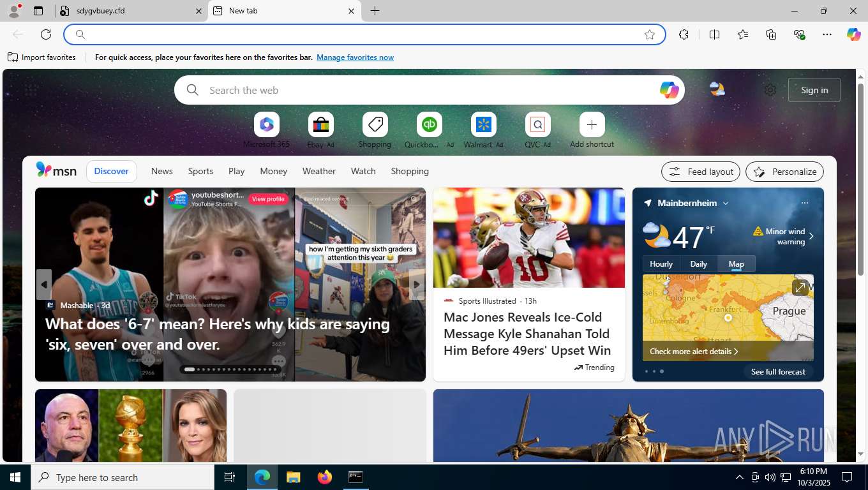Open the News feed tab
868x490 pixels.
(162, 171)
